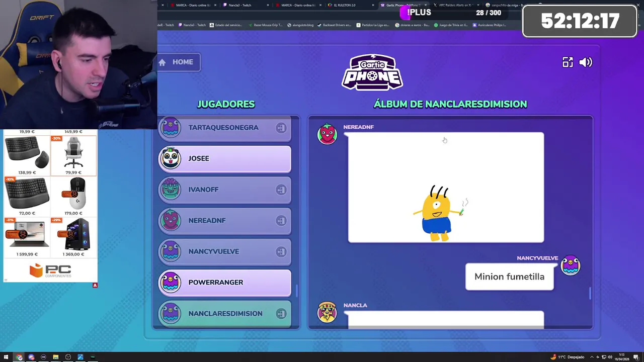Image resolution: width=644 pixels, height=362 pixels.
Task: Open the Auriculares Philips bookmark
Action: tap(490, 25)
